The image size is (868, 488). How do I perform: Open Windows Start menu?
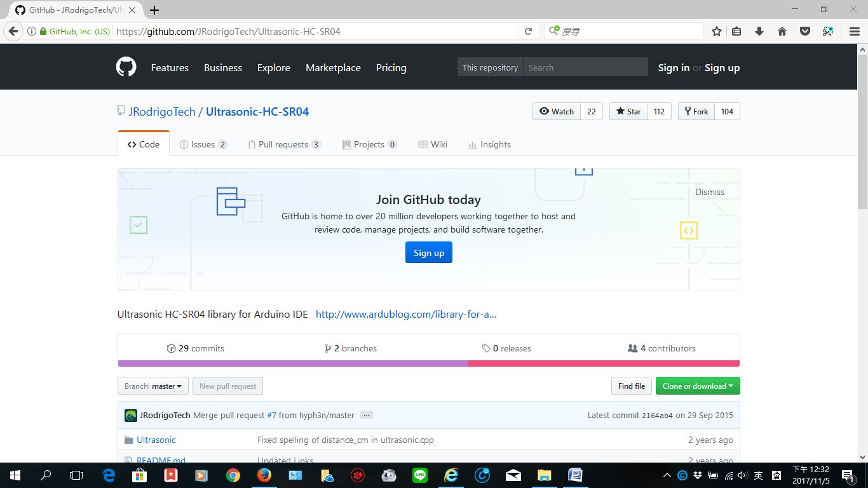[15, 475]
